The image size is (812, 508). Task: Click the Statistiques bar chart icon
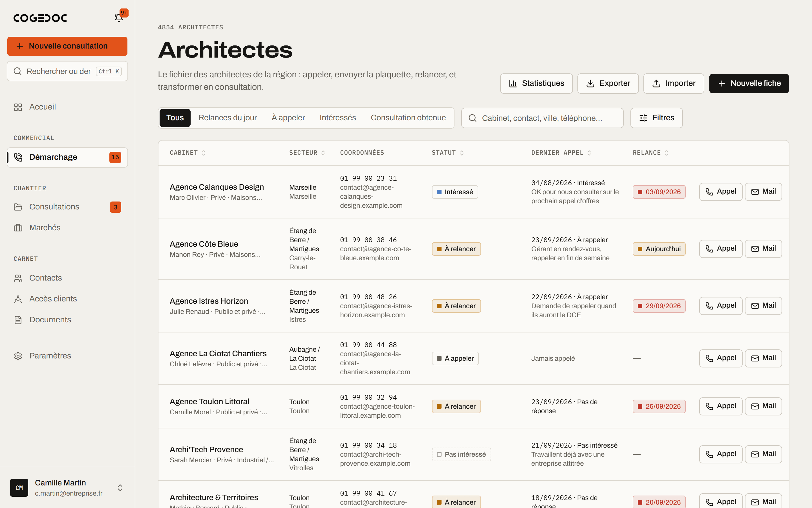point(513,84)
